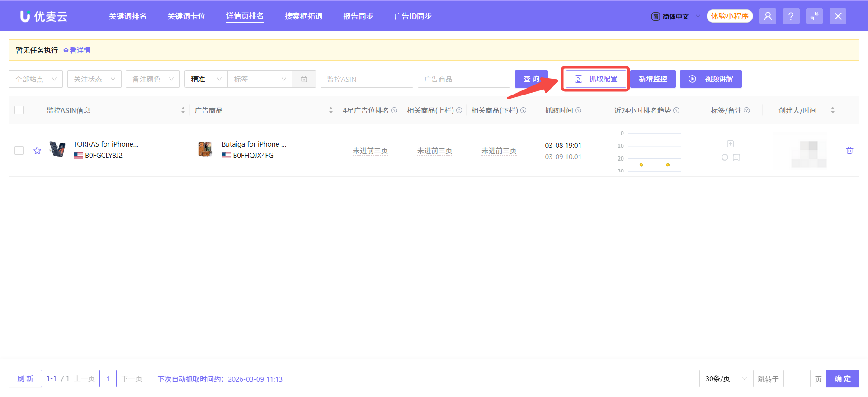The image size is (868, 397).
Task: Add a tag with the plus icon
Action: click(x=730, y=144)
